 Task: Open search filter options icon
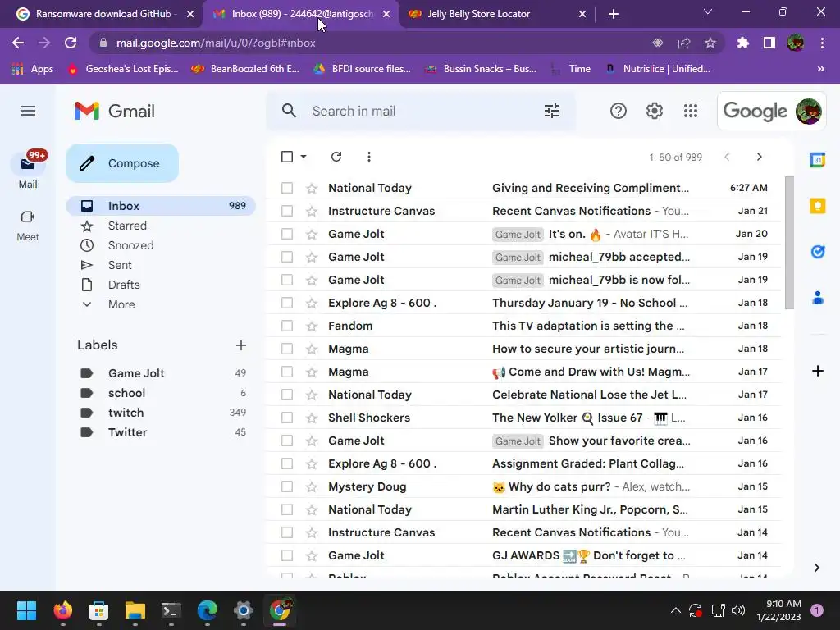pos(552,111)
